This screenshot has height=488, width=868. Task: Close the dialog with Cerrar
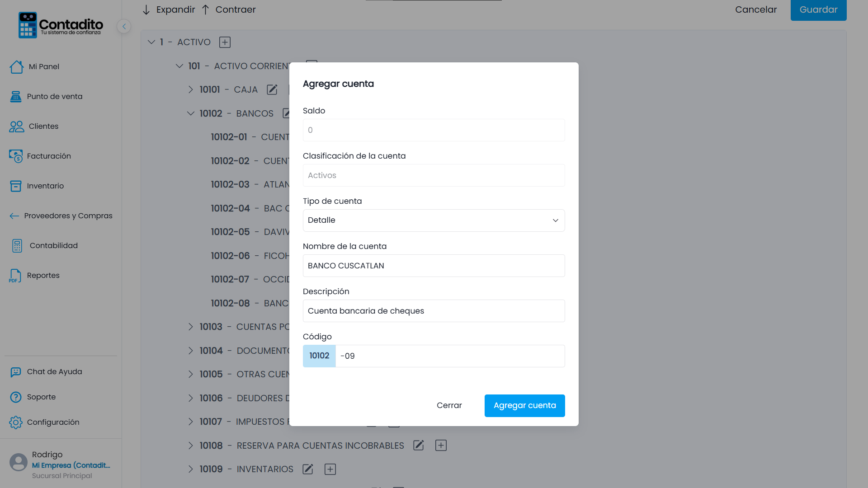[x=449, y=405]
